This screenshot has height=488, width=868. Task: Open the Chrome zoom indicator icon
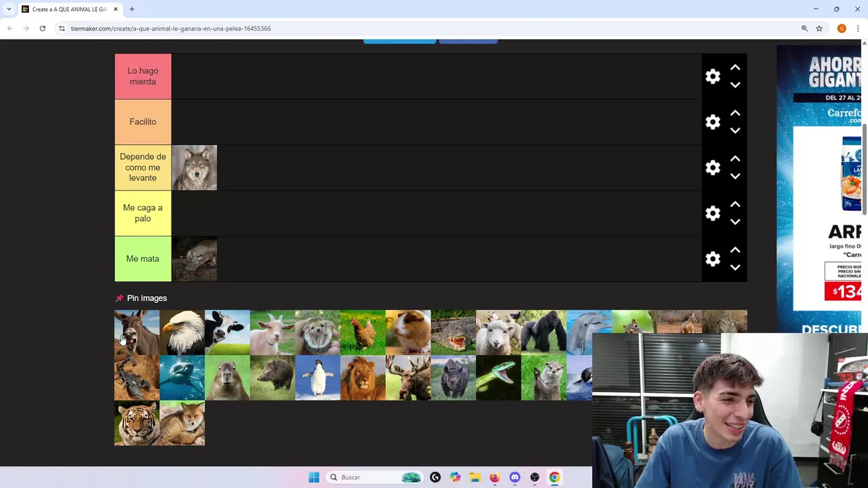click(x=804, y=28)
